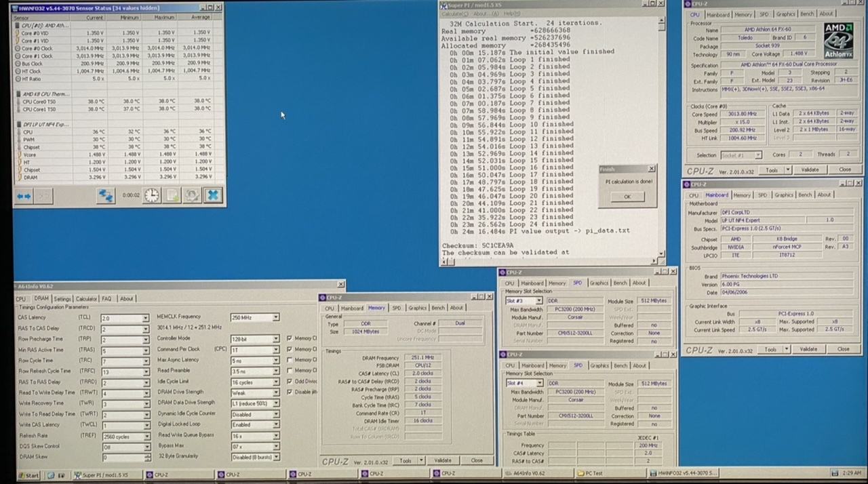The height and width of the screenshot is (484, 868).
Task: Toggle first Memory Cl checkbox in A64Info
Action: [x=290, y=338]
